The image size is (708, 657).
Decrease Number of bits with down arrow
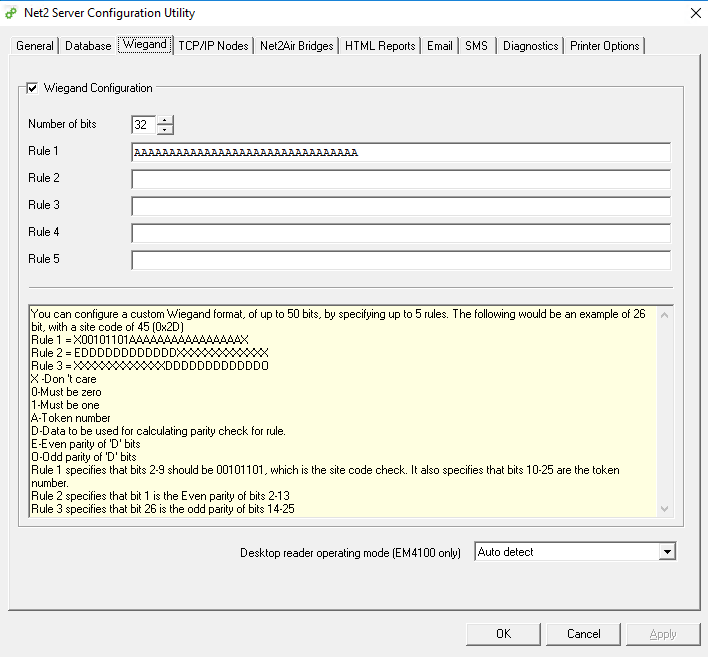tap(165, 130)
